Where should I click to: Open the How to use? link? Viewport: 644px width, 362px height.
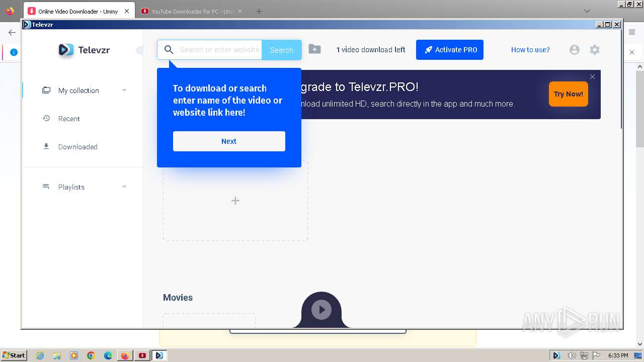530,50
